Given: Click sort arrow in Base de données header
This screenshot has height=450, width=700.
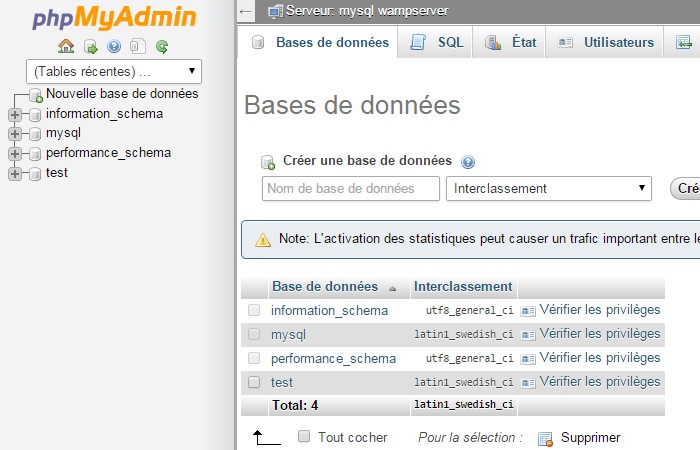Looking at the screenshot, I should [x=392, y=288].
